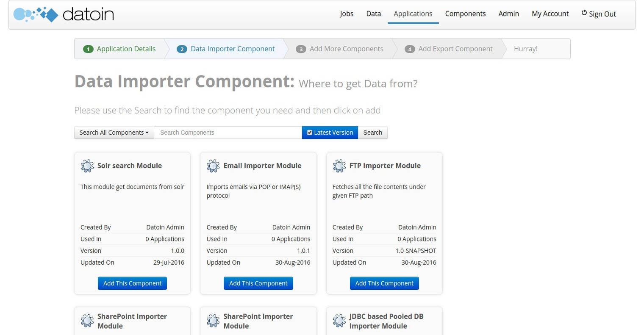Click step 1 number badge
The image size is (644, 335).
click(x=88, y=49)
